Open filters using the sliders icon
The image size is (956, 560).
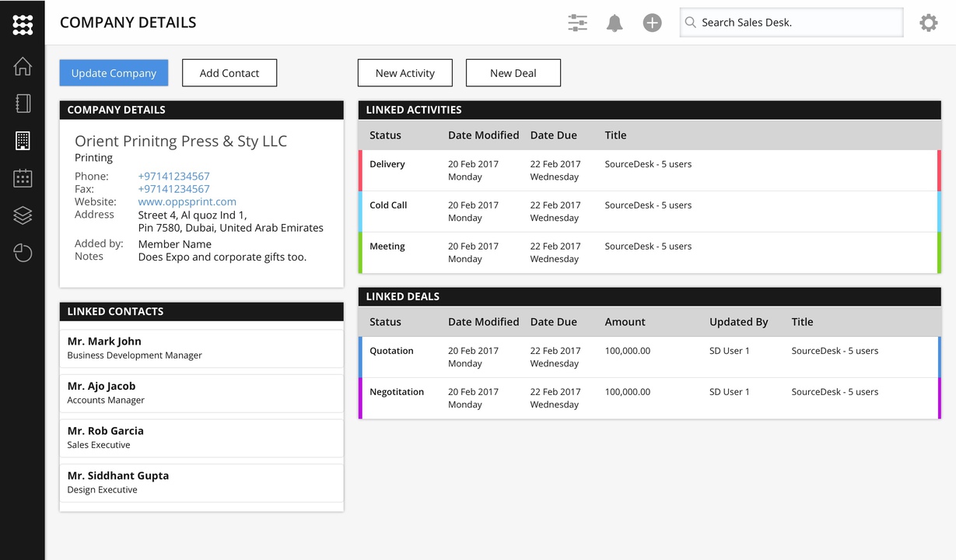tap(577, 23)
